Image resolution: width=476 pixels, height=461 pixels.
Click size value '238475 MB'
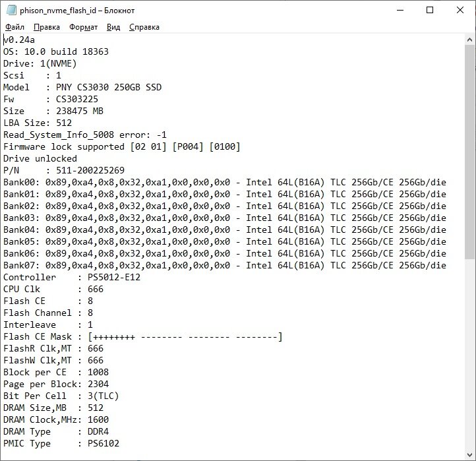[80, 111]
